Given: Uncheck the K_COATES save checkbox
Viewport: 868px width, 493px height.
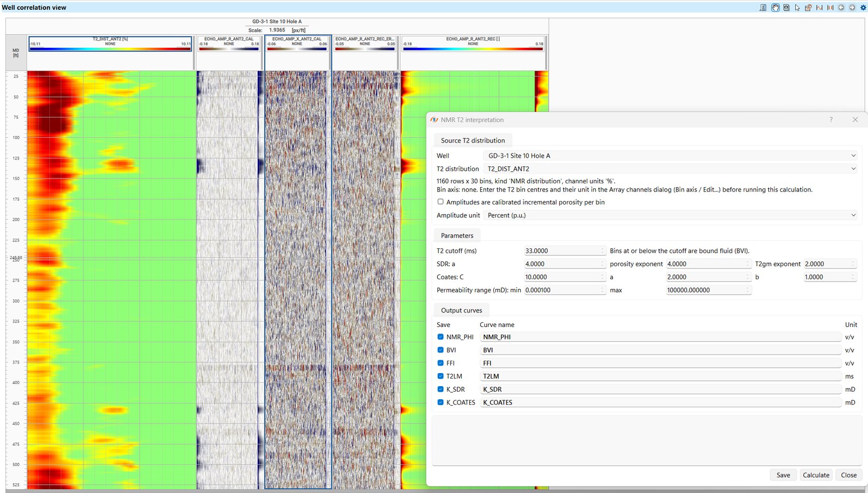Looking at the screenshot, I should tap(441, 402).
